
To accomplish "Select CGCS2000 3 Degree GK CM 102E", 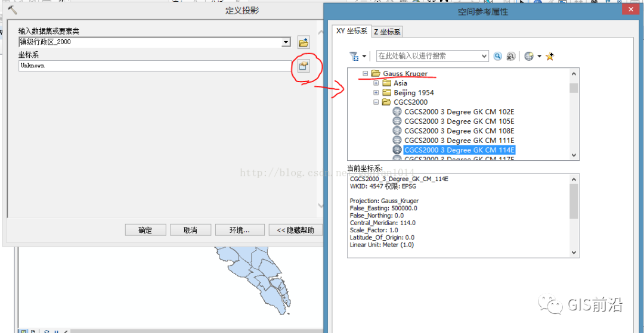I will point(459,112).
